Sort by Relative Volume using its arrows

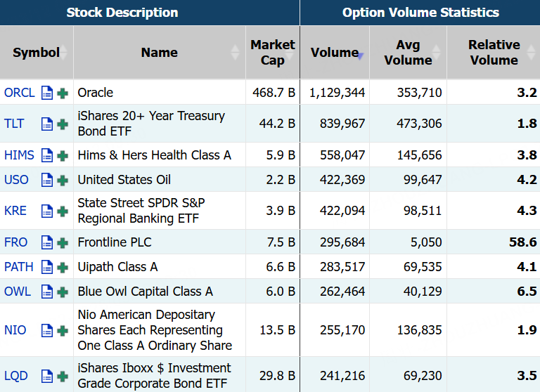pyautogui.click(x=529, y=53)
